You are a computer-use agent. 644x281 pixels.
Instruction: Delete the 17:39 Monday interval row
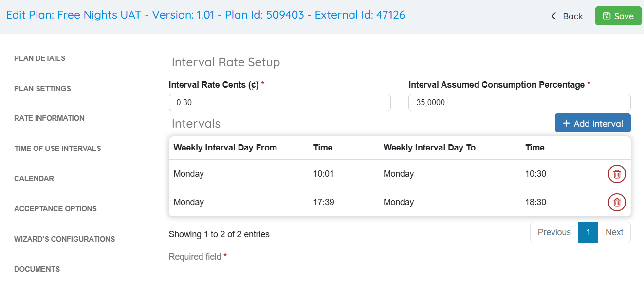click(617, 202)
